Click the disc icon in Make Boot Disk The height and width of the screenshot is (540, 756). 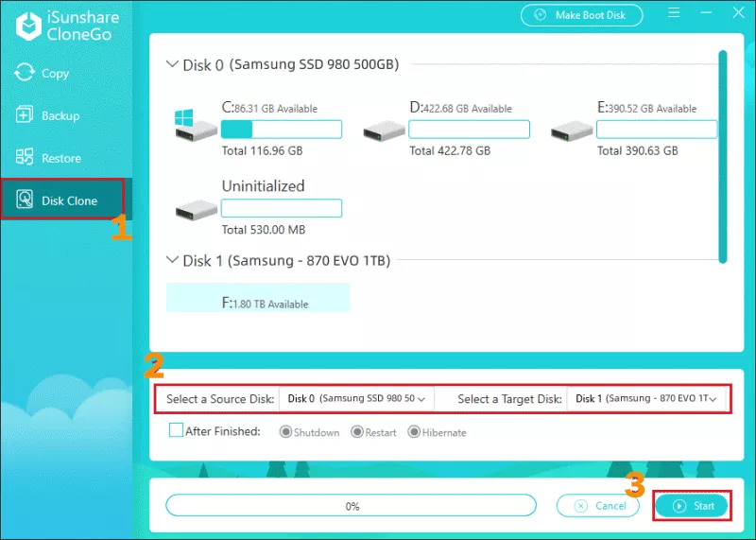540,15
